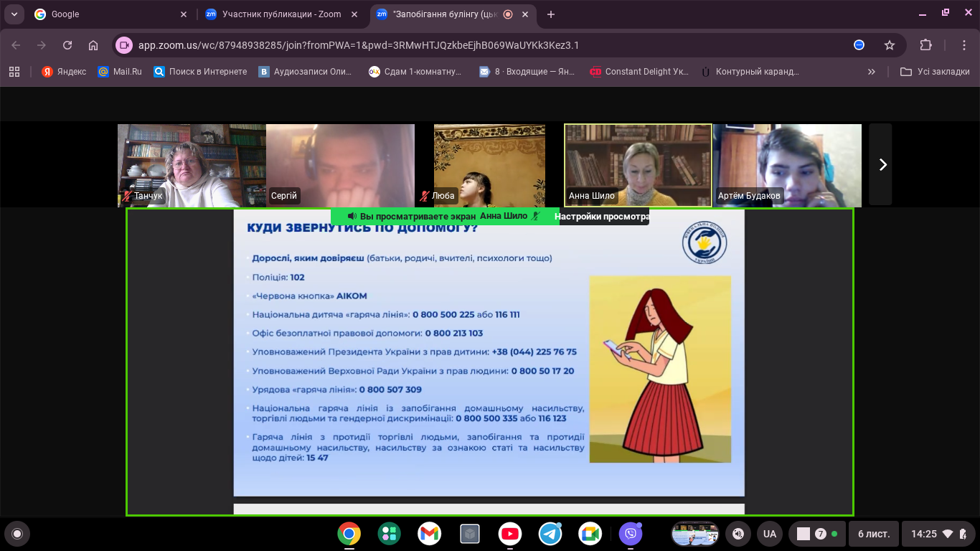
Task: Open the Telegram app from the shelf
Action: coord(550,534)
